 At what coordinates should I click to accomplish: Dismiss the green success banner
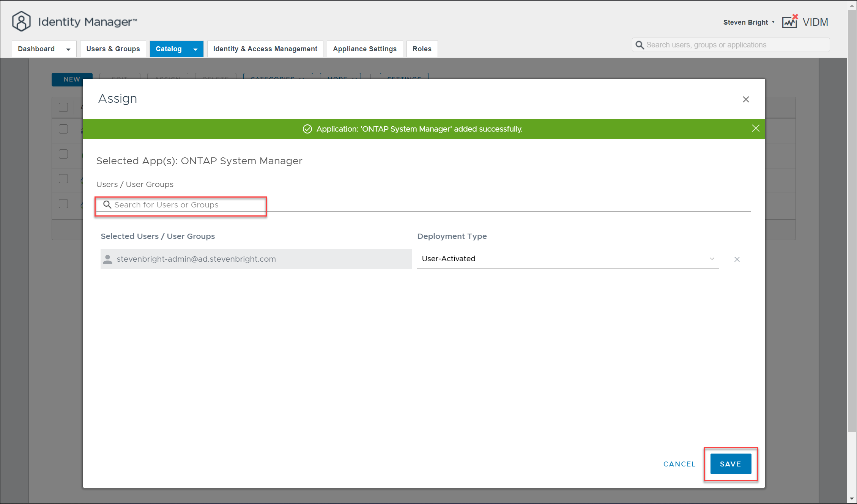coord(756,129)
